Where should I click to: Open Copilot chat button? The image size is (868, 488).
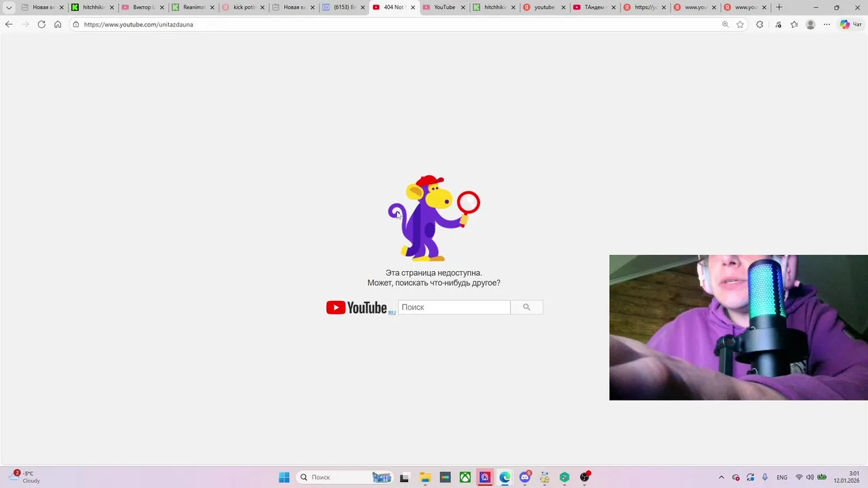coord(850,24)
